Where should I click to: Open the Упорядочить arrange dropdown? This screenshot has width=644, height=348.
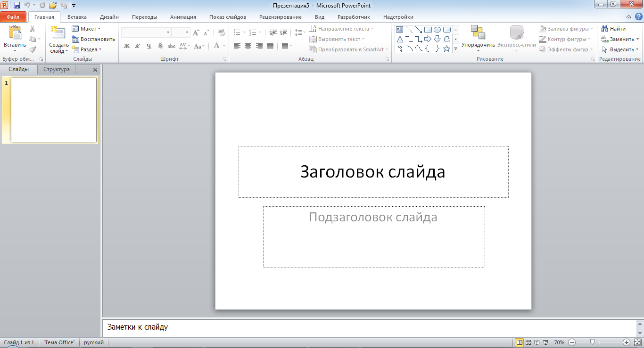click(x=478, y=39)
